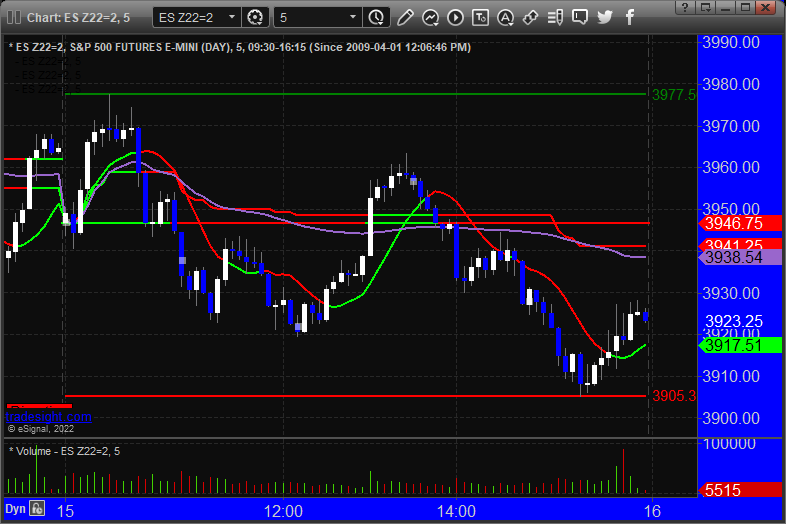Image resolution: width=786 pixels, height=524 pixels.
Task: Click the 3923.25 last price label
Action: coord(734,321)
